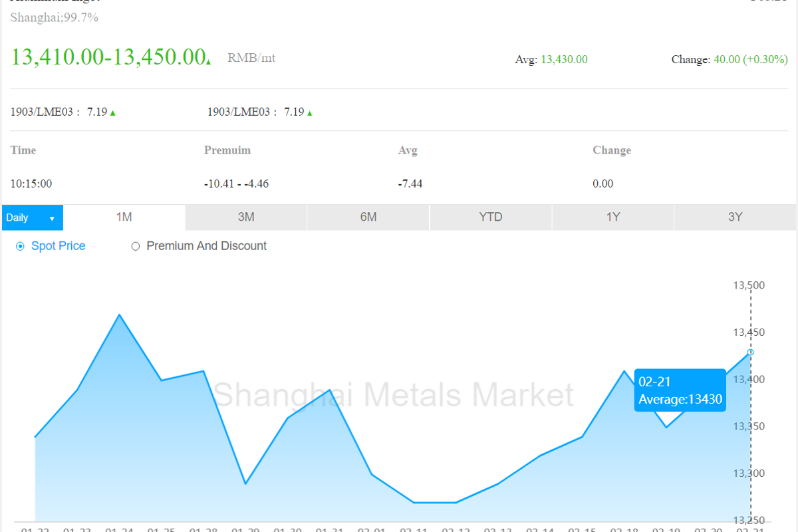
Task: Switch to the 3Y range tab
Action: pyautogui.click(x=735, y=217)
